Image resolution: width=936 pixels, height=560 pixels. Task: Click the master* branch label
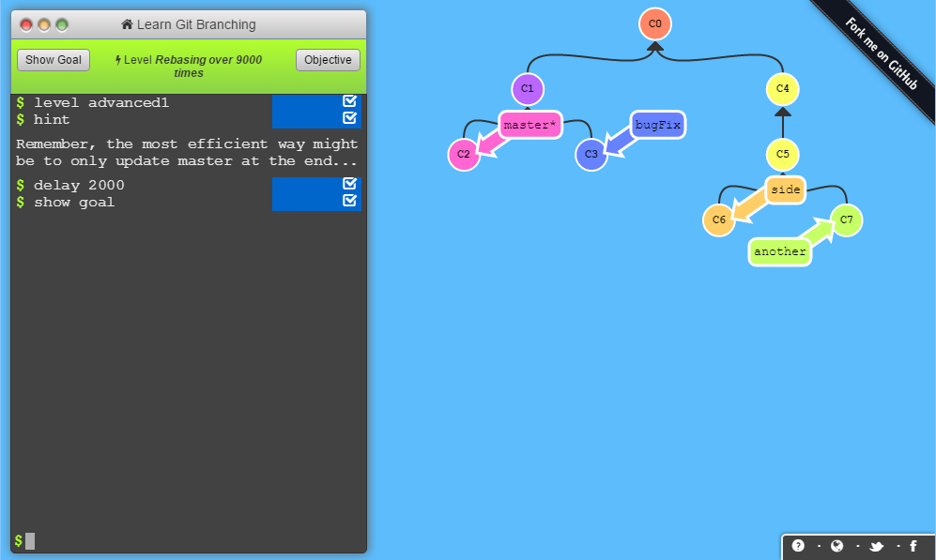529,125
